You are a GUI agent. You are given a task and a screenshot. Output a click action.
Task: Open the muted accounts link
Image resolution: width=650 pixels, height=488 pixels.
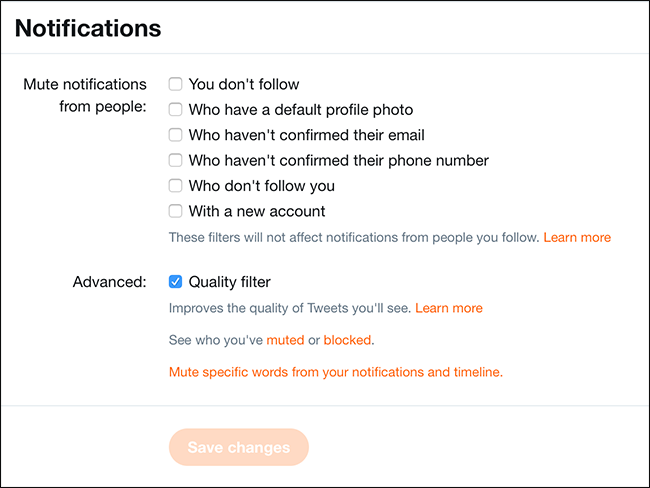point(285,340)
